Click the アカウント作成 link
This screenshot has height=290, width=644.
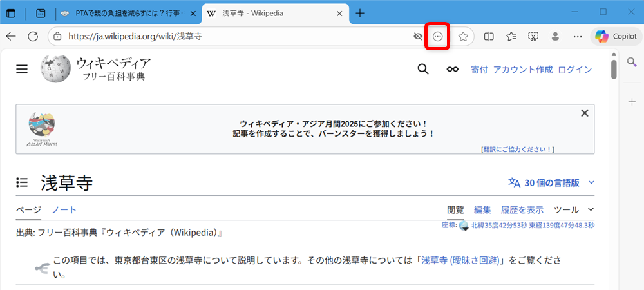(x=523, y=70)
